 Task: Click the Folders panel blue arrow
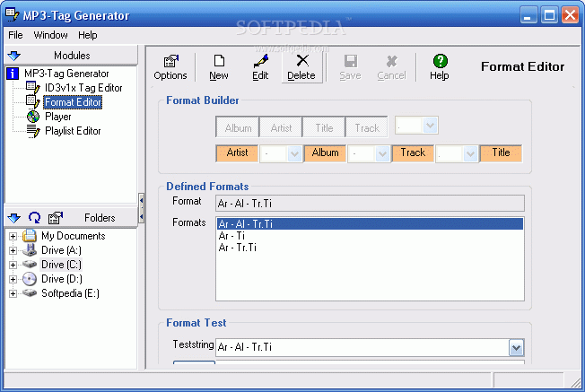14,218
